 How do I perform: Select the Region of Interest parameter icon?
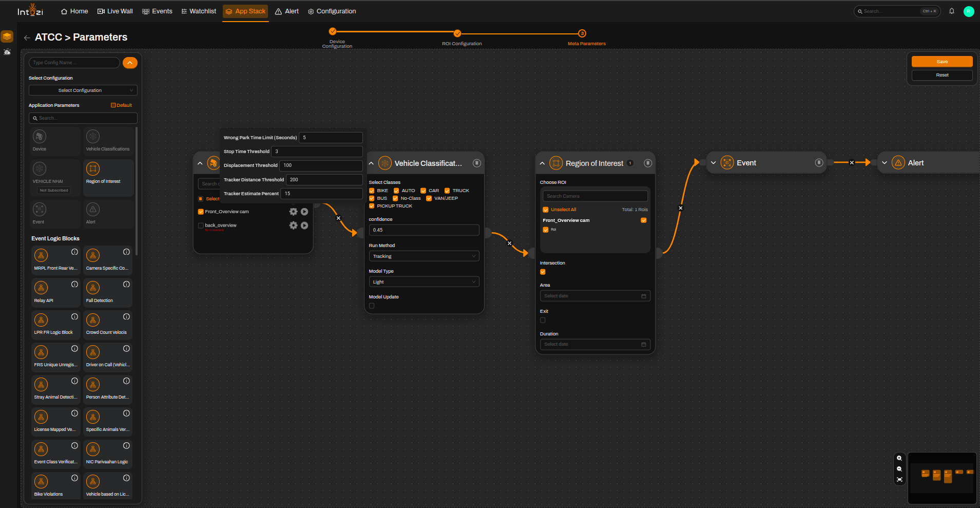(x=93, y=168)
